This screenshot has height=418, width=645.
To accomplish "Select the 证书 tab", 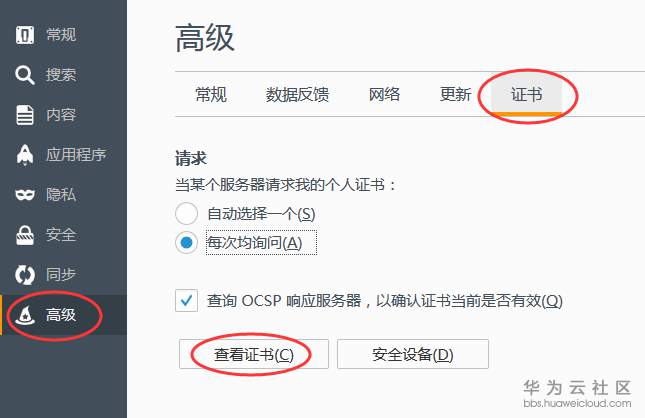I will coord(527,95).
